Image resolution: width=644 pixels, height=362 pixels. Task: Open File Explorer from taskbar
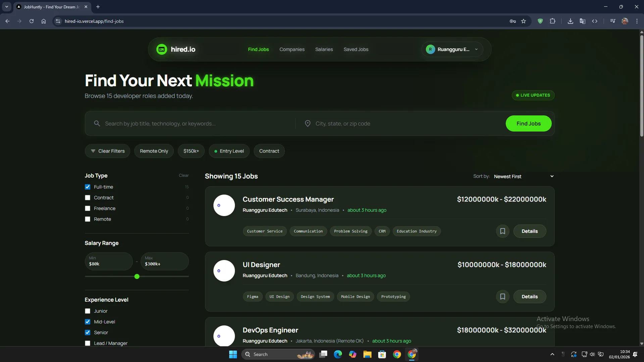point(367,354)
